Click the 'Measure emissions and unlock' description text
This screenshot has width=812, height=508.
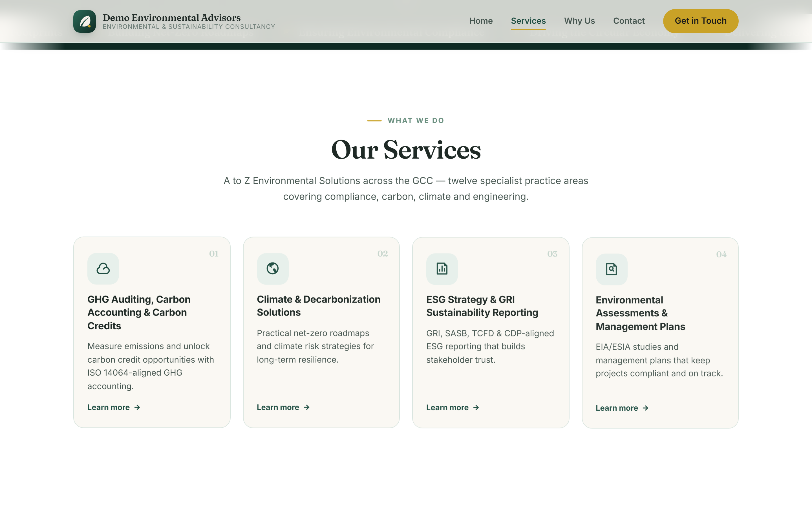(x=151, y=366)
